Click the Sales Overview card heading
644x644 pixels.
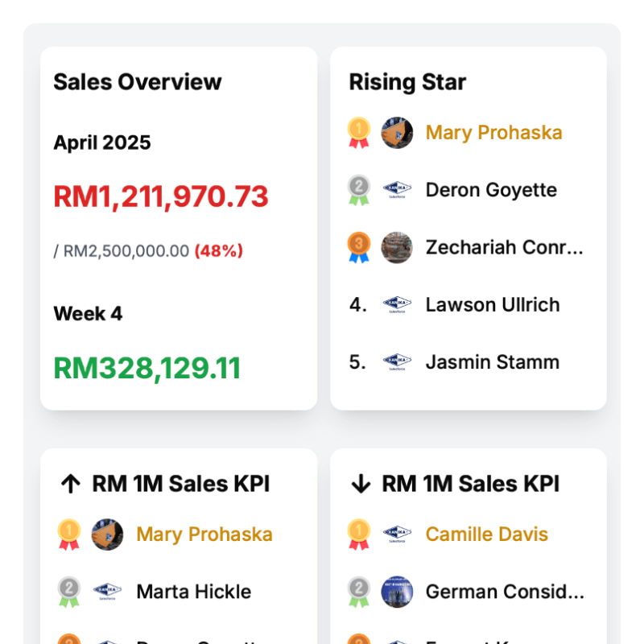[138, 81]
